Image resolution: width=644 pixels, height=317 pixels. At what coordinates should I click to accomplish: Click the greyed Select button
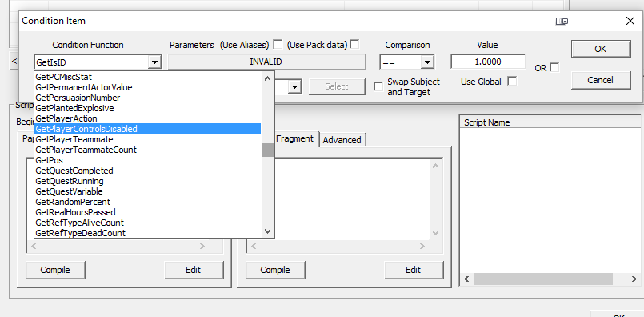pyautogui.click(x=336, y=86)
